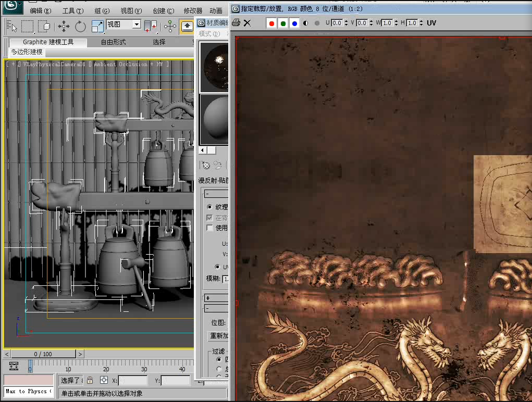
Task: Click the Use Pivot Point Center icon
Action: (x=151, y=26)
